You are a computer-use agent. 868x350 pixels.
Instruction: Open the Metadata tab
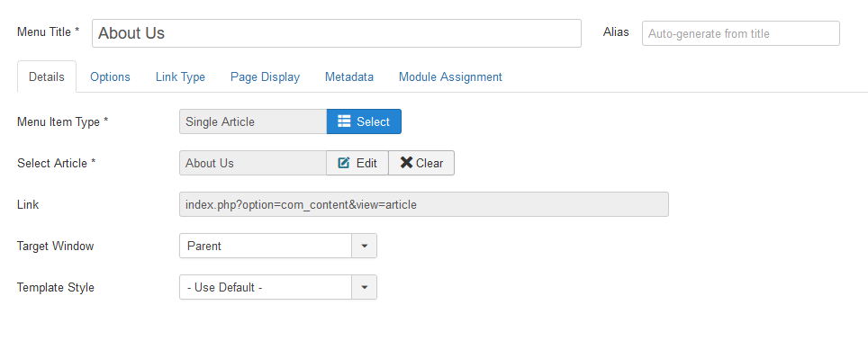(x=349, y=76)
